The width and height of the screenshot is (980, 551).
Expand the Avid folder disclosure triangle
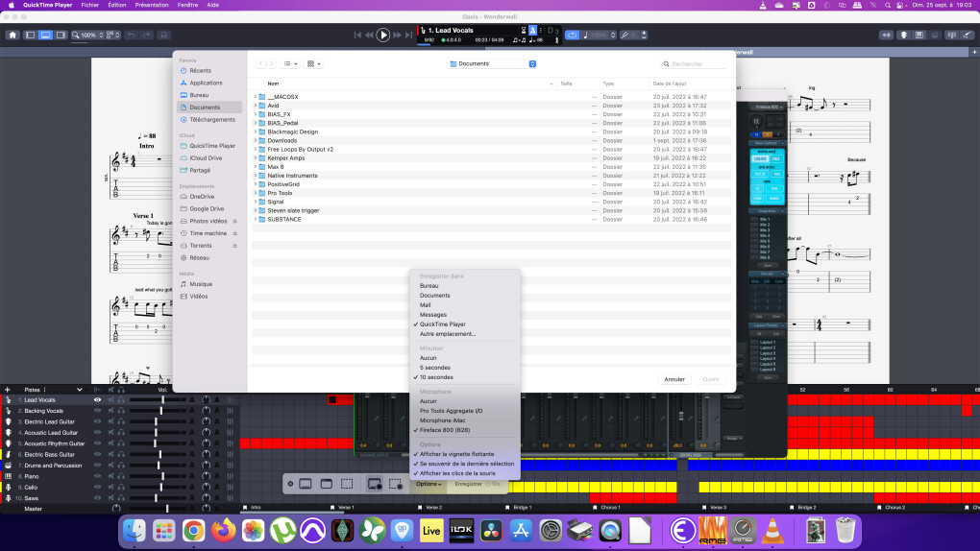point(256,106)
